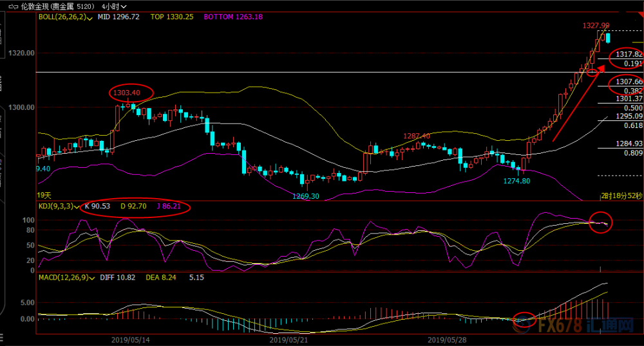Click the red circle marker on the MACD crossover

[x=525, y=320]
